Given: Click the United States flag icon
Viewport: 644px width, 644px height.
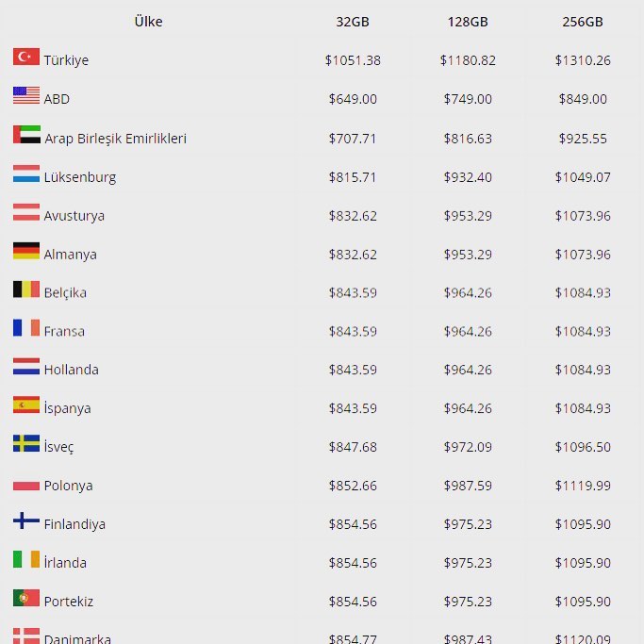Looking at the screenshot, I should click(x=26, y=95).
